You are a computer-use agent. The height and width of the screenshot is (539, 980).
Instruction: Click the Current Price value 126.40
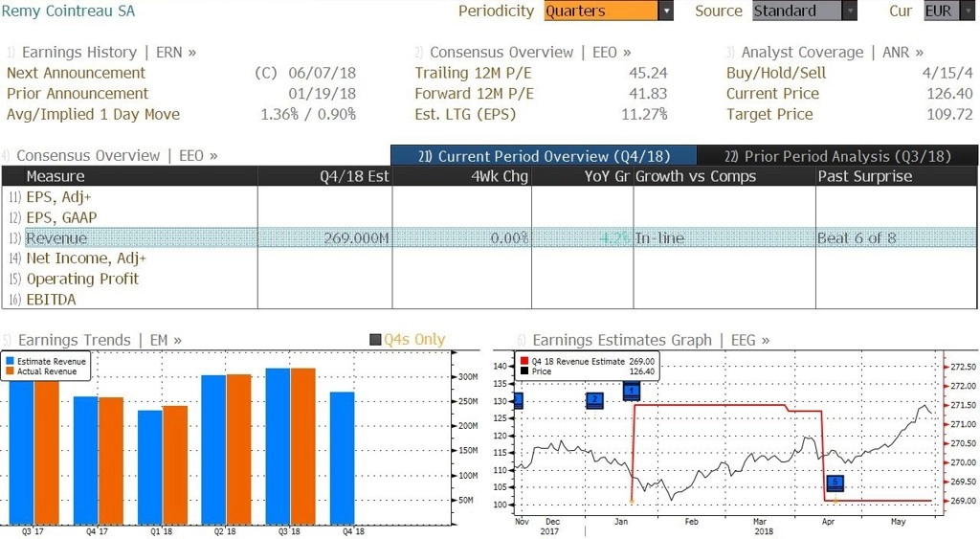pyautogui.click(x=949, y=94)
